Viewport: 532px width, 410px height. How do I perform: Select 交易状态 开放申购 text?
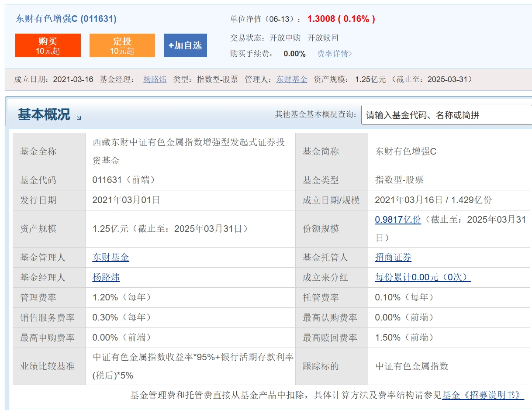[285, 38]
